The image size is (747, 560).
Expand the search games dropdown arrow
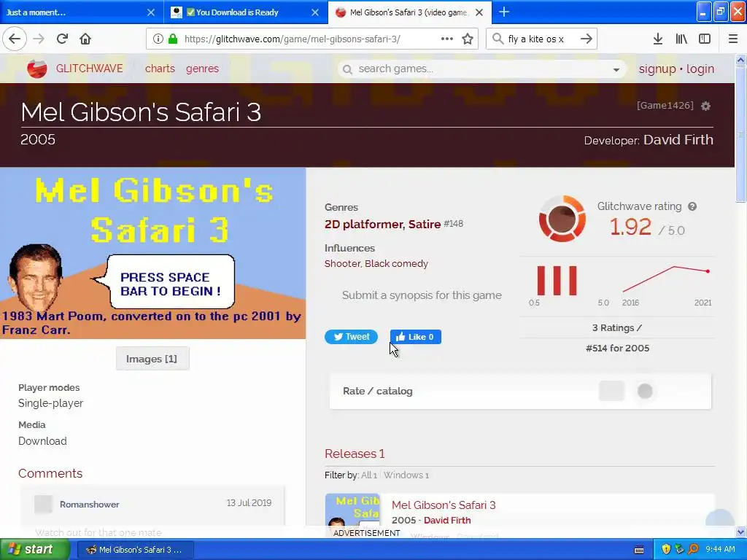coord(616,69)
